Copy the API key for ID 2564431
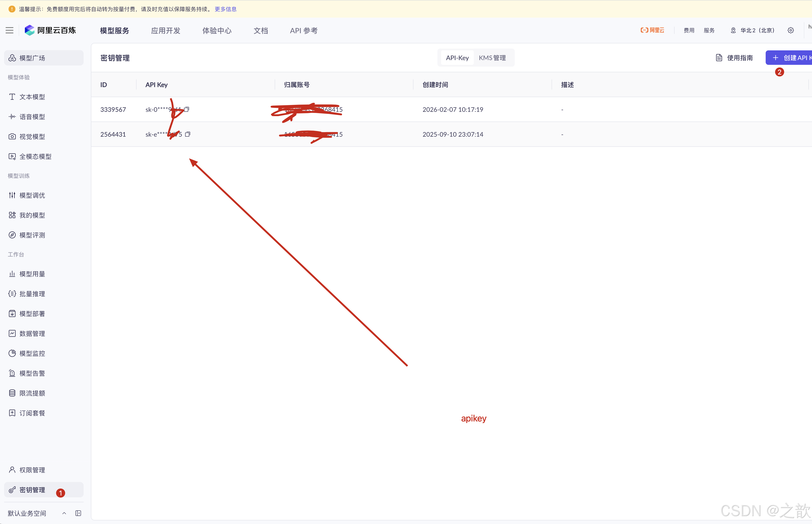Viewport: 812px width, 524px height. pyautogui.click(x=188, y=134)
